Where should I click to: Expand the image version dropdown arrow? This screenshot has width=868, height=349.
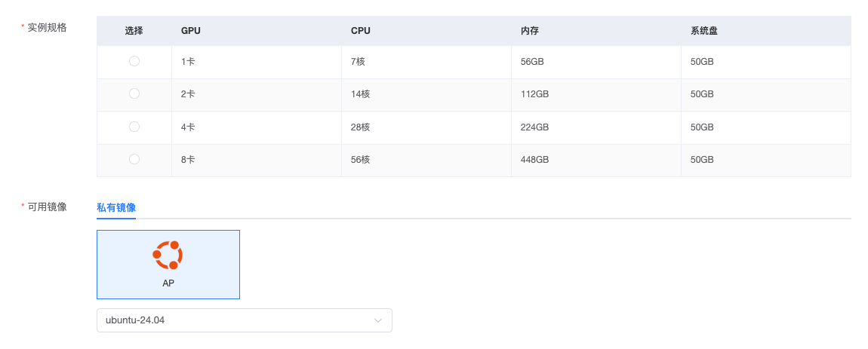[x=378, y=320]
